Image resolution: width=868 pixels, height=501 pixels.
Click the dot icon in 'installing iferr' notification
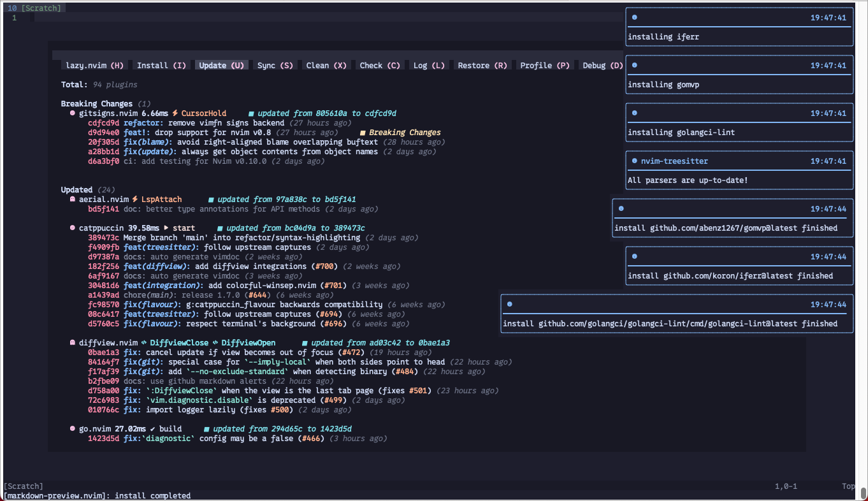point(634,17)
